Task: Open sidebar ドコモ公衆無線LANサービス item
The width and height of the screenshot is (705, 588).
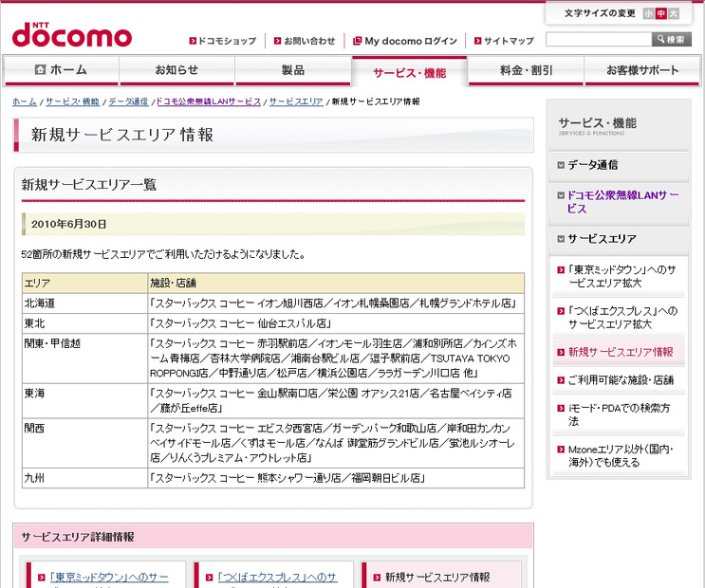Action: point(622,202)
